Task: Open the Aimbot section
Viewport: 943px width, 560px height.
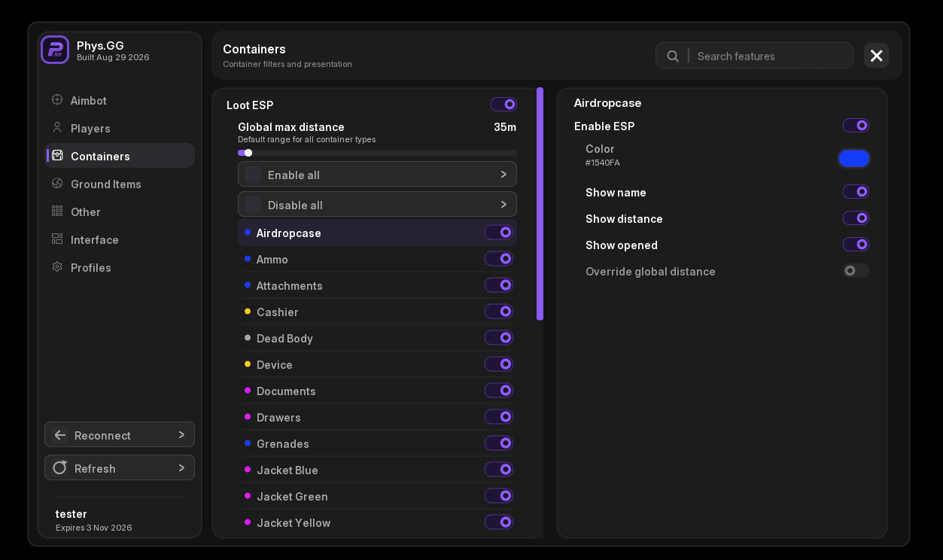Action: [x=120, y=100]
